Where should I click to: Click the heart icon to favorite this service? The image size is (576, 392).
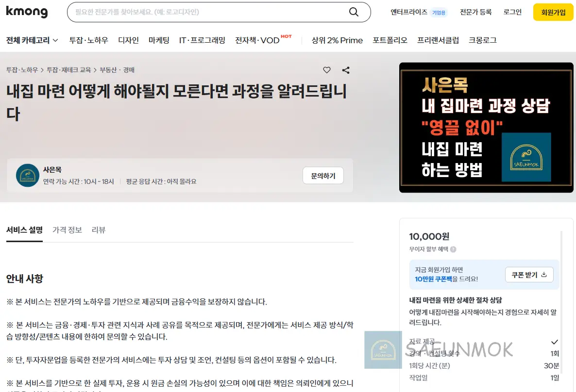tap(326, 70)
